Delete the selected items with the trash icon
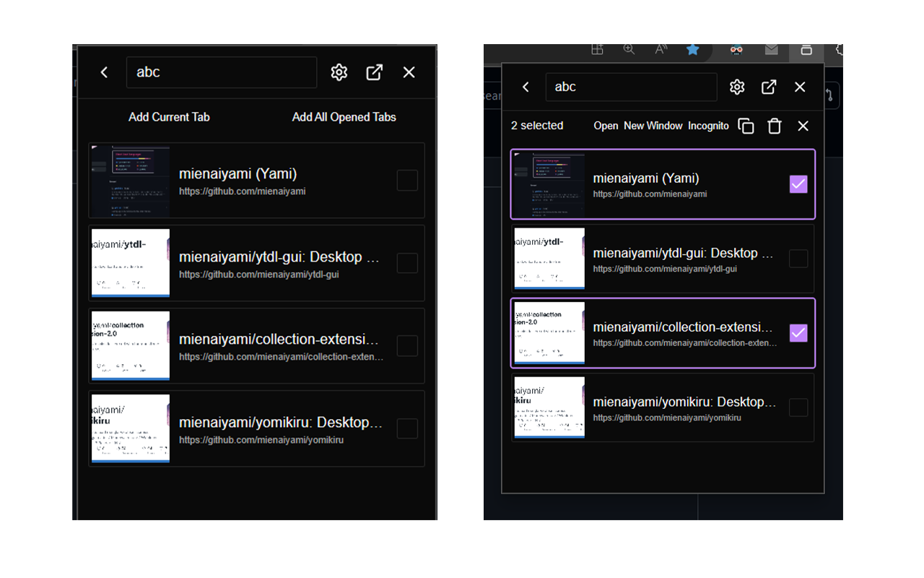Viewport: 924px width, 578px height. pyautogui.click(x=775, y=126)
